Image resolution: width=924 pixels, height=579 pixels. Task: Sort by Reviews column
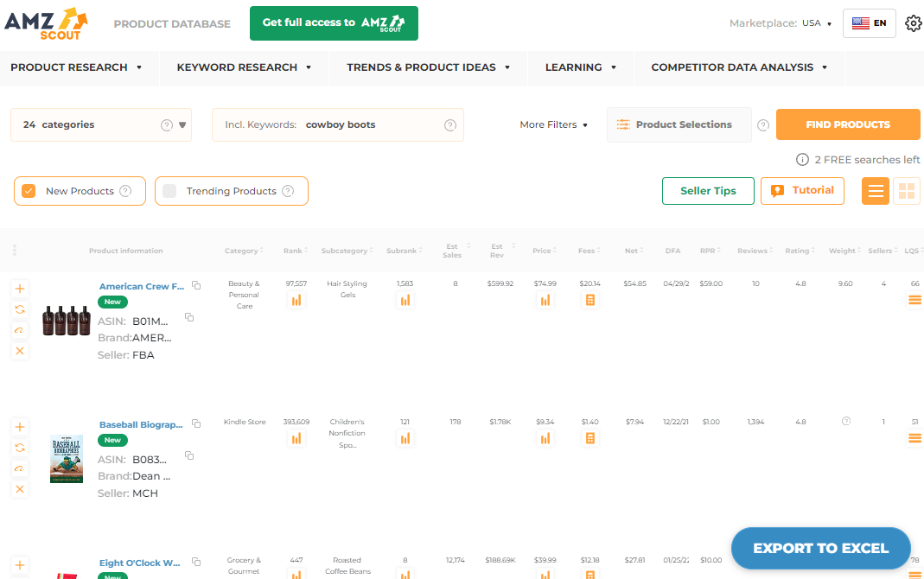[755, 251]
